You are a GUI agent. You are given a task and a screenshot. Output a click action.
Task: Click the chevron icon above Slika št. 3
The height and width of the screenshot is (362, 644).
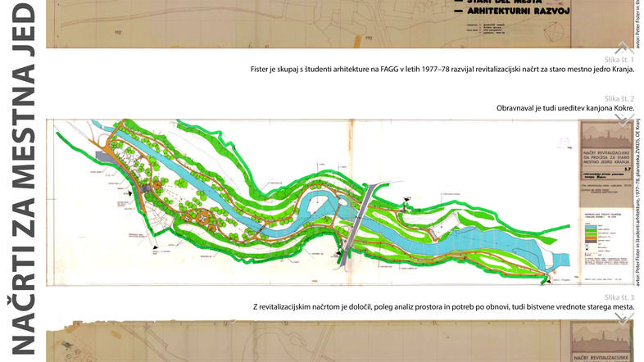click(x=622, y=317)
